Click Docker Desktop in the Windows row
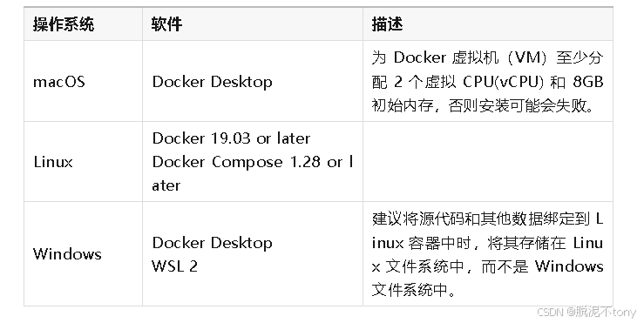Image resolution: width=644 pixels, height=323 pixels. click(212, 243)
